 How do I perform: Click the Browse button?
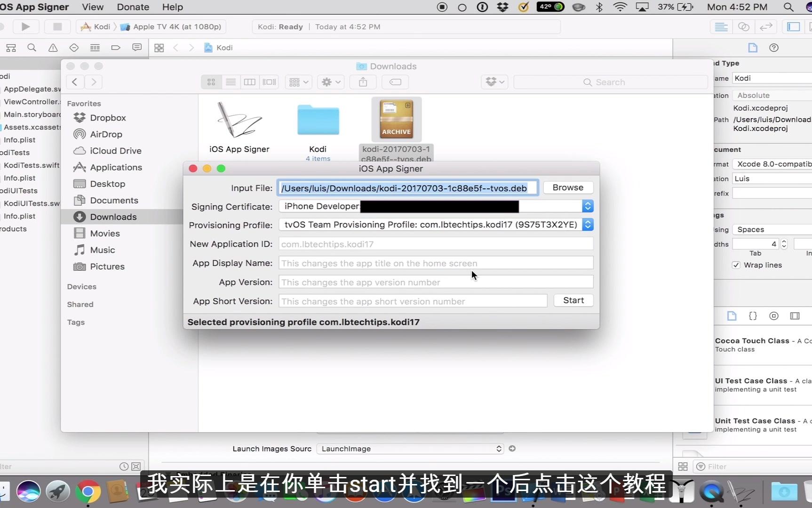pyautogui.click(x=568, y=187)
